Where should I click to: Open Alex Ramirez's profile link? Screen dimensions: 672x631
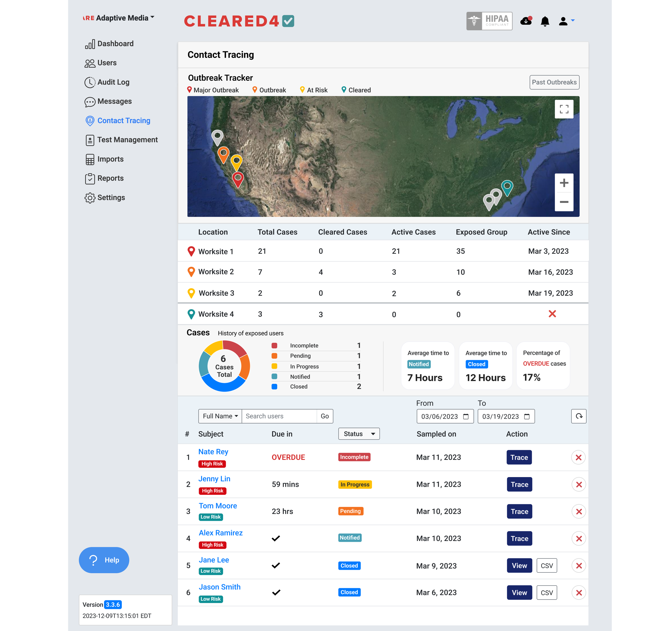coord(220,533)
